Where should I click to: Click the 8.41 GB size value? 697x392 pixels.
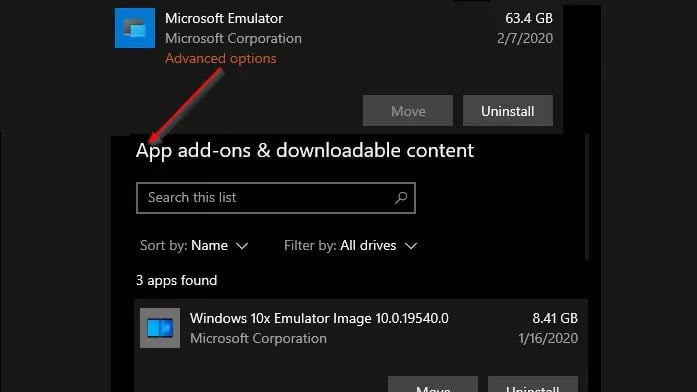click(x=555, y=318)
